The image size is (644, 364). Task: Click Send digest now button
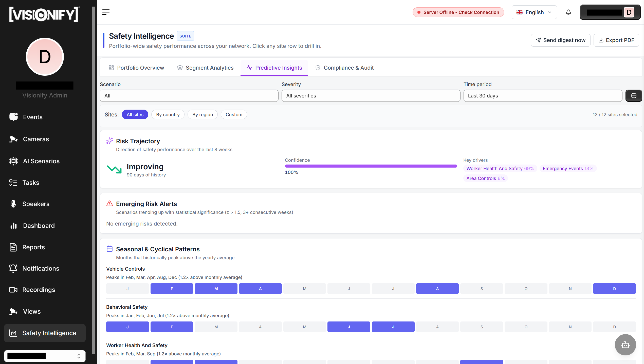point(561,40)
